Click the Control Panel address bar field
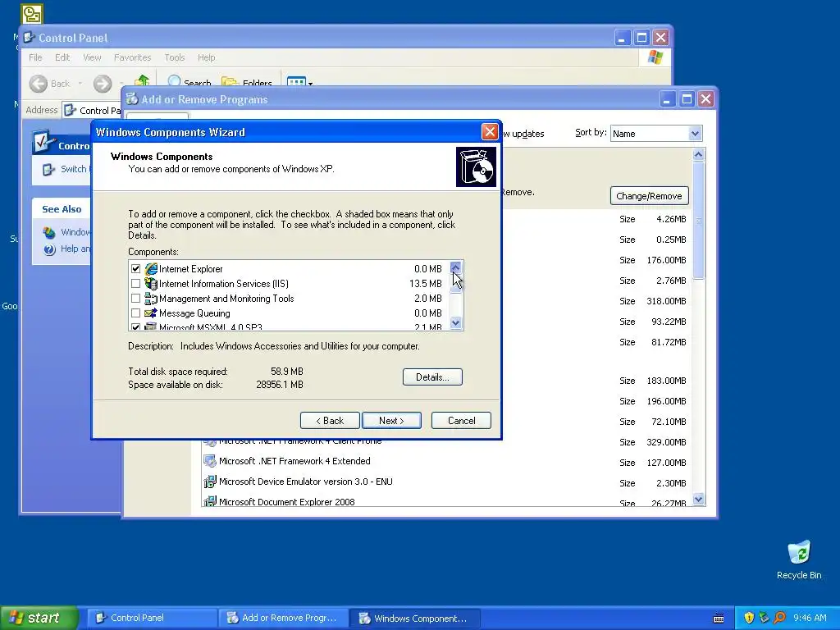The image size is (840, 630). click(x=92, y=111)
